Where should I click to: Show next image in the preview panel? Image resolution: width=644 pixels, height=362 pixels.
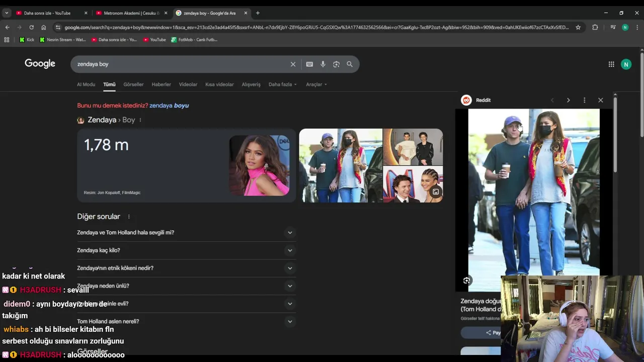568,100
